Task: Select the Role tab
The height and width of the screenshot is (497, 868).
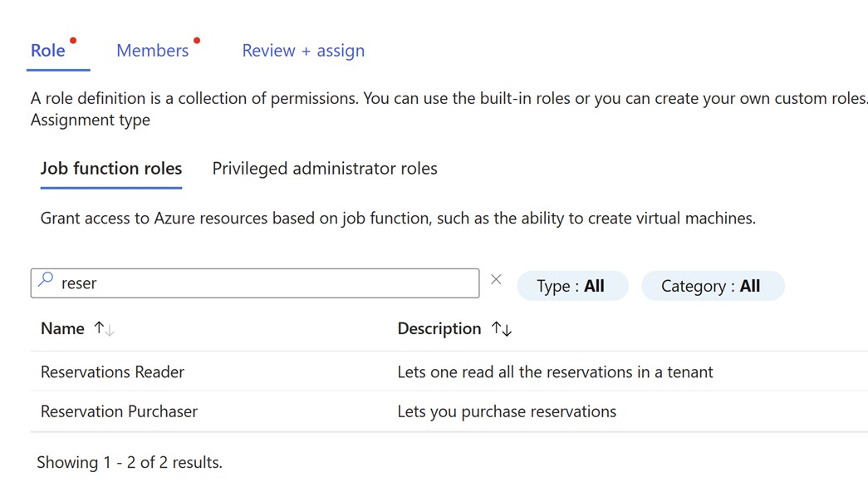Action: 48,51
